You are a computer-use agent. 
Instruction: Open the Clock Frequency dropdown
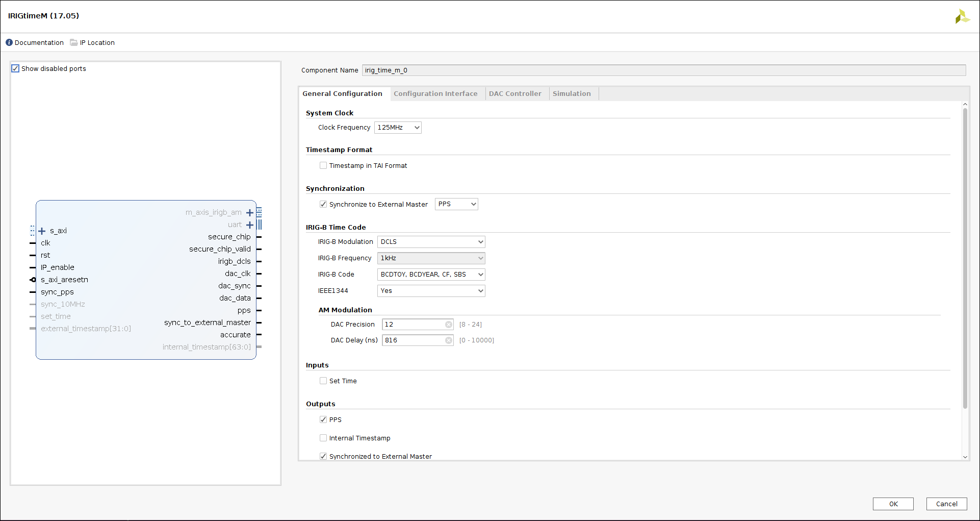click(x=398, y=128)
